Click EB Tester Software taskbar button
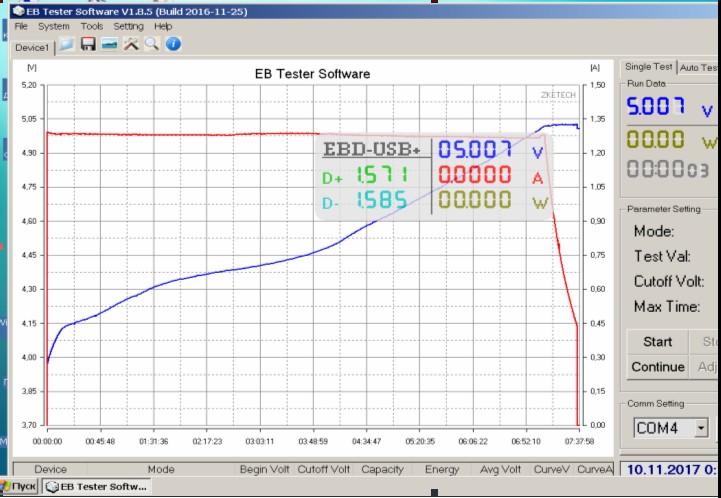 pos(96,487)
